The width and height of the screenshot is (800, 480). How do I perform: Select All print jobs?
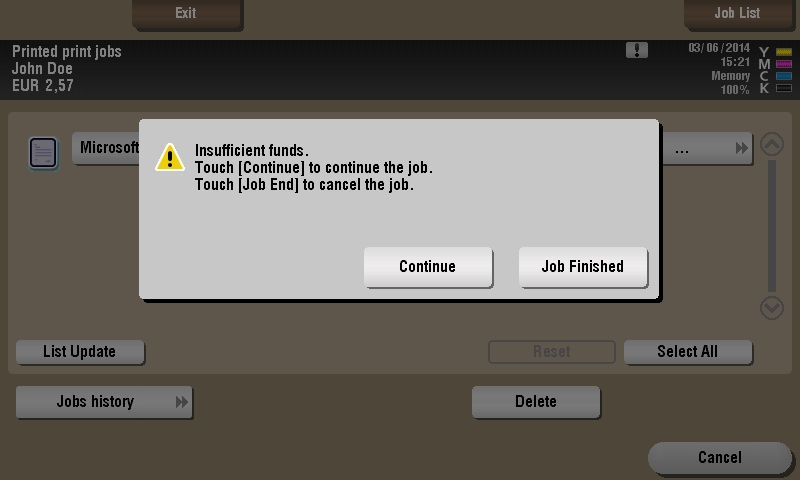pyautogui.click(x=688, y=352)
